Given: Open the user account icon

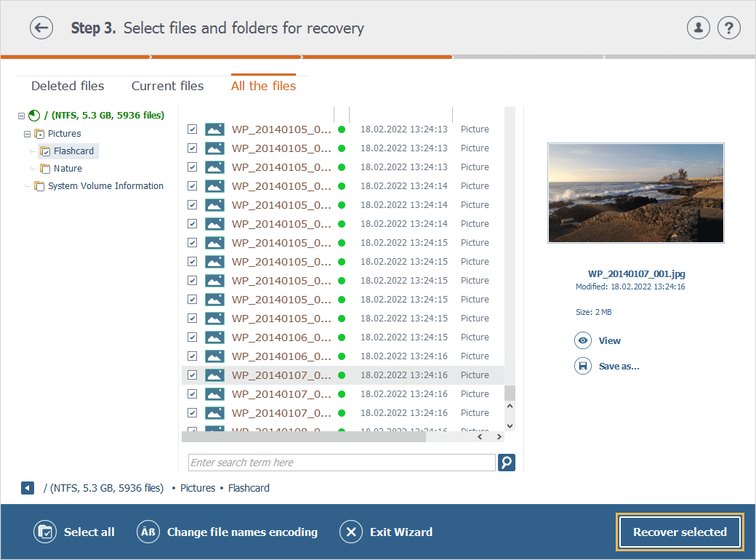Looking at the screenshot, I should click(698, 28).
